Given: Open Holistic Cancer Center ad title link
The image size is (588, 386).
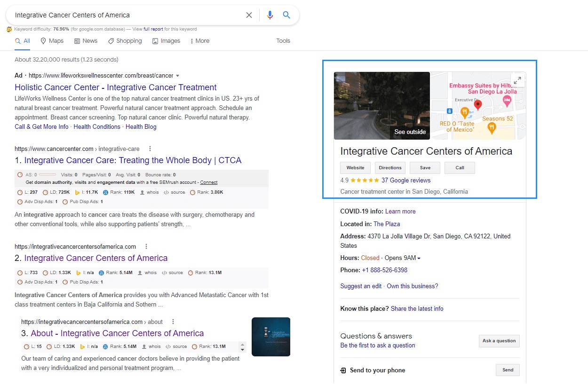Looking at the screenshot, I should [116, 87].
